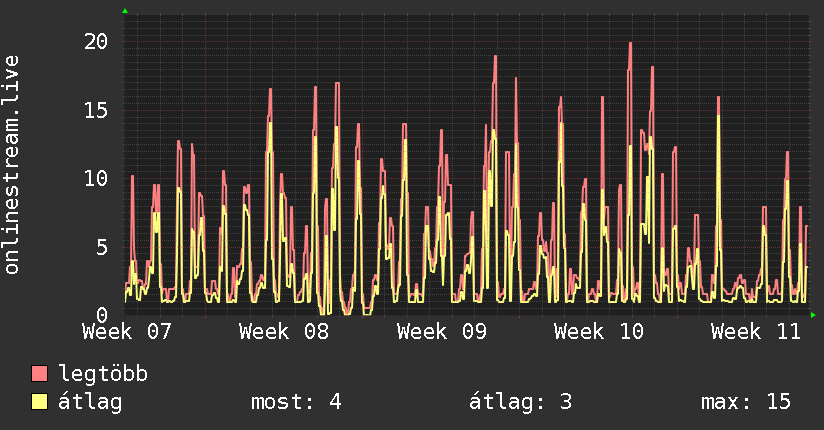Click the y-axis value 0
Screen dimensions: 824x430
tap(102, 315)
